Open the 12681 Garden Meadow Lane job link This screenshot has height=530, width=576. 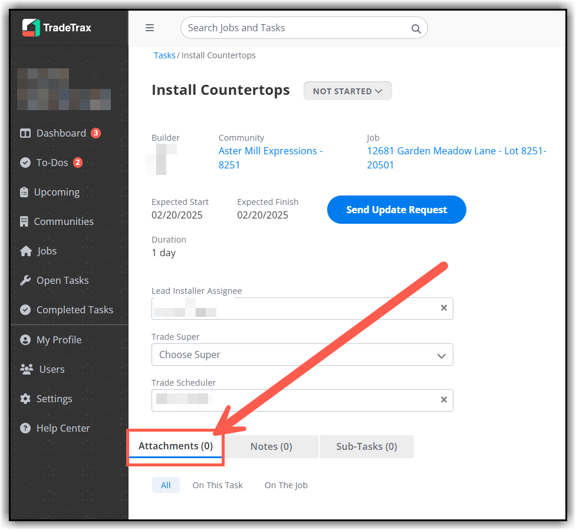[456, 158]
